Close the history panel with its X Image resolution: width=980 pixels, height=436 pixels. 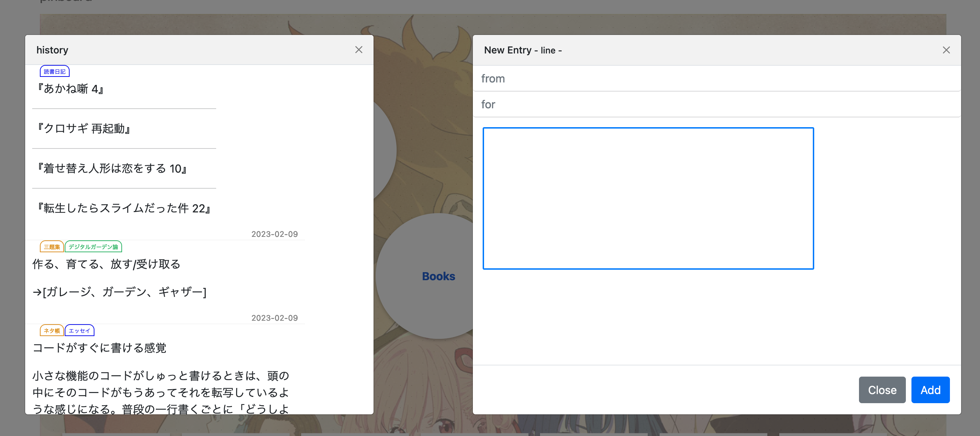[x=359, y=50]
